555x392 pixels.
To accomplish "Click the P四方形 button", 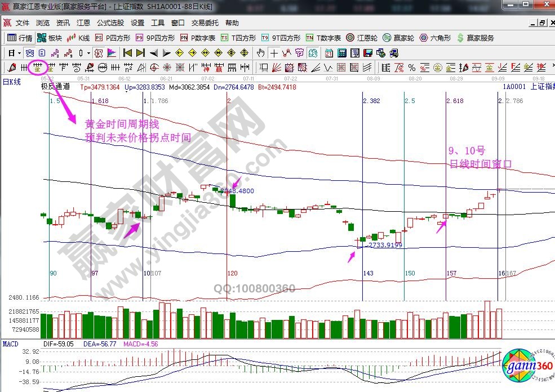I will pos(113,38).
